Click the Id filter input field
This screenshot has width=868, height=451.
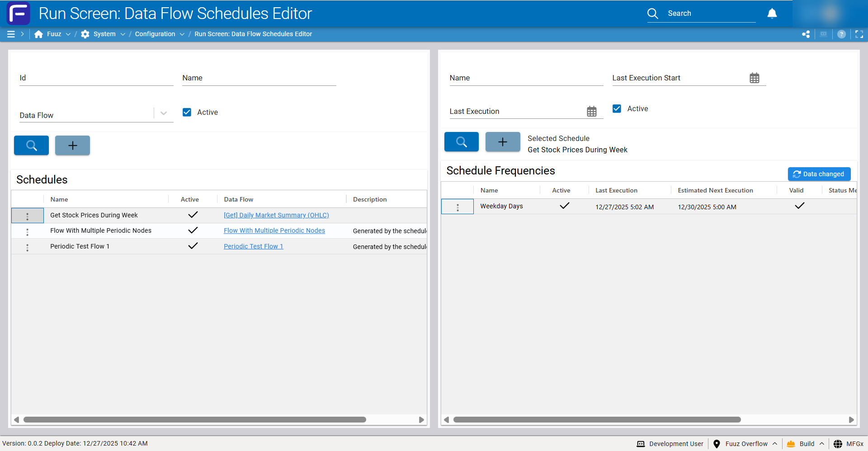[x=96, y=78]
